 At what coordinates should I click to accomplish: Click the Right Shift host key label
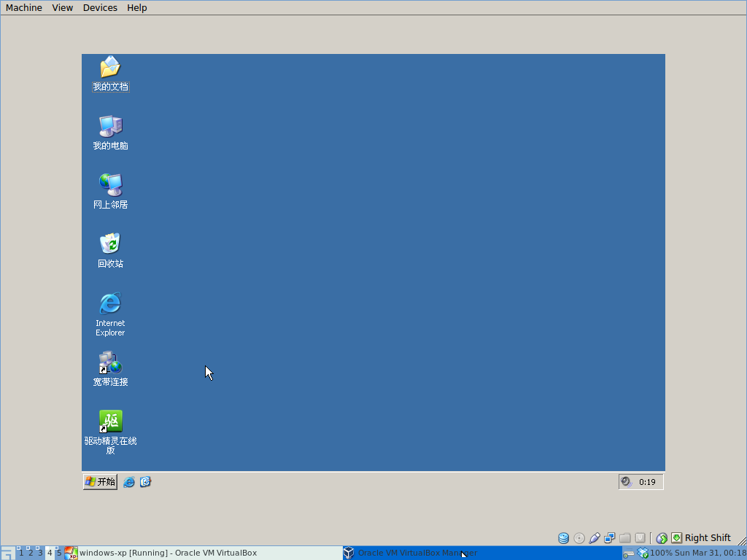coord(708,537)
